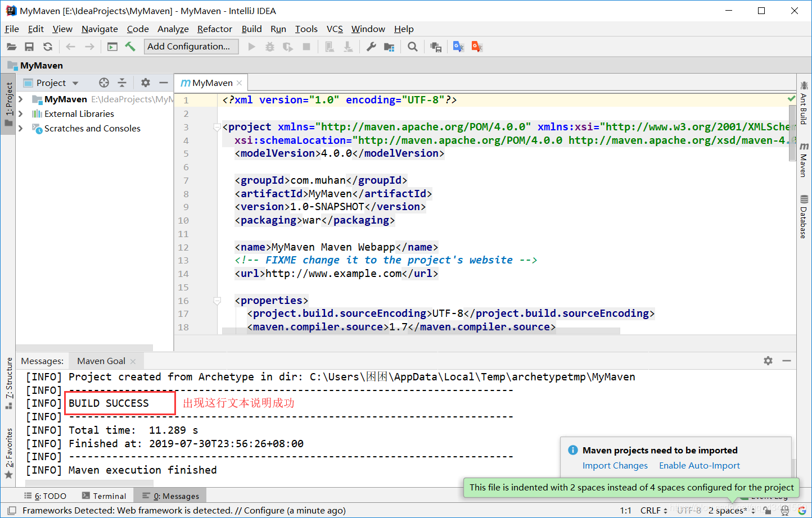Click the groupId com.muhan line
This screenshot has width=812, height=518.
coord(321,180)
